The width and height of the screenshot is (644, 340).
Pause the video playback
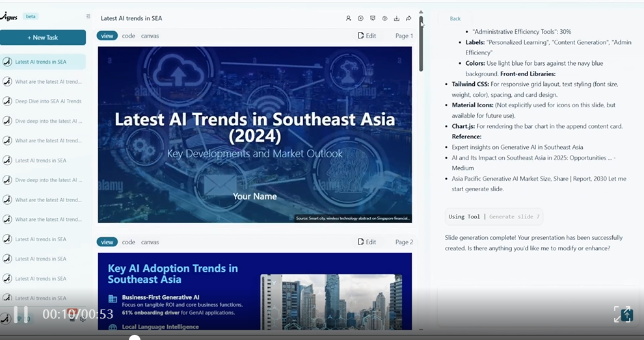click(21, 315)
